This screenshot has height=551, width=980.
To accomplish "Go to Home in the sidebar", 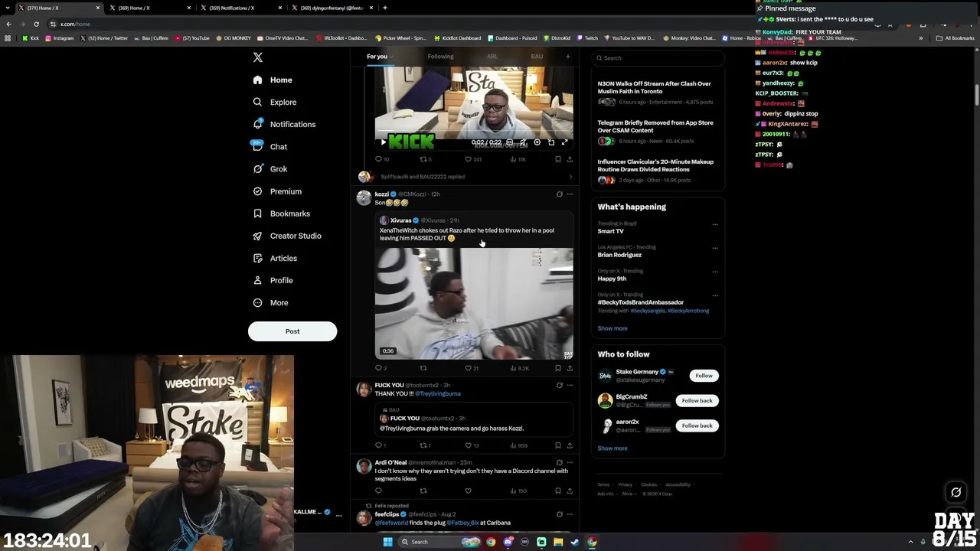I will pyautogui.click(x=273, y=80).
